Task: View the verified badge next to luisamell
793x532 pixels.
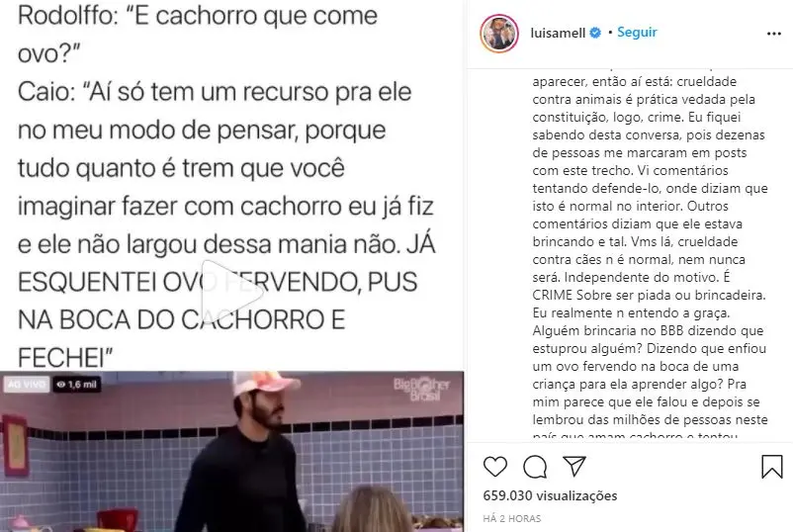Action: coord(595,33)
